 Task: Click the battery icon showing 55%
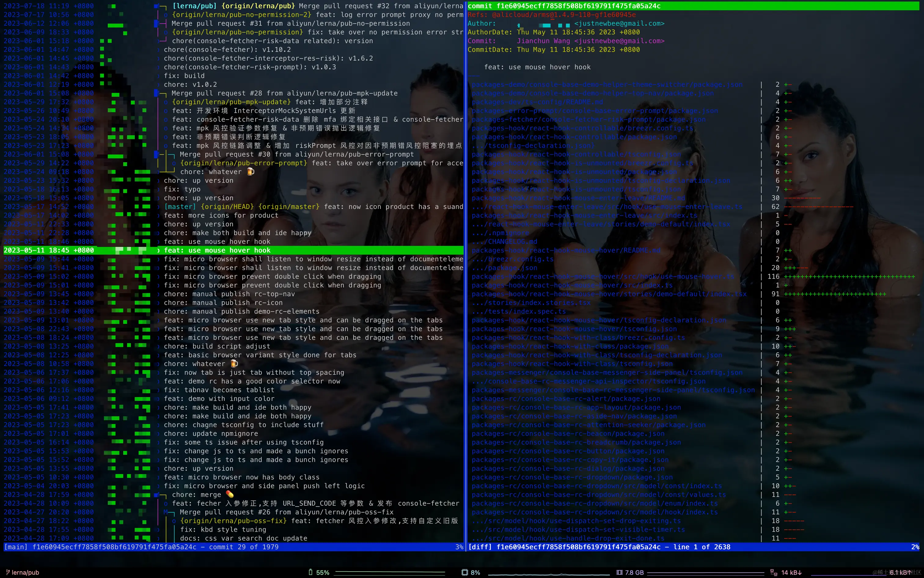click(x=310, y=572)
